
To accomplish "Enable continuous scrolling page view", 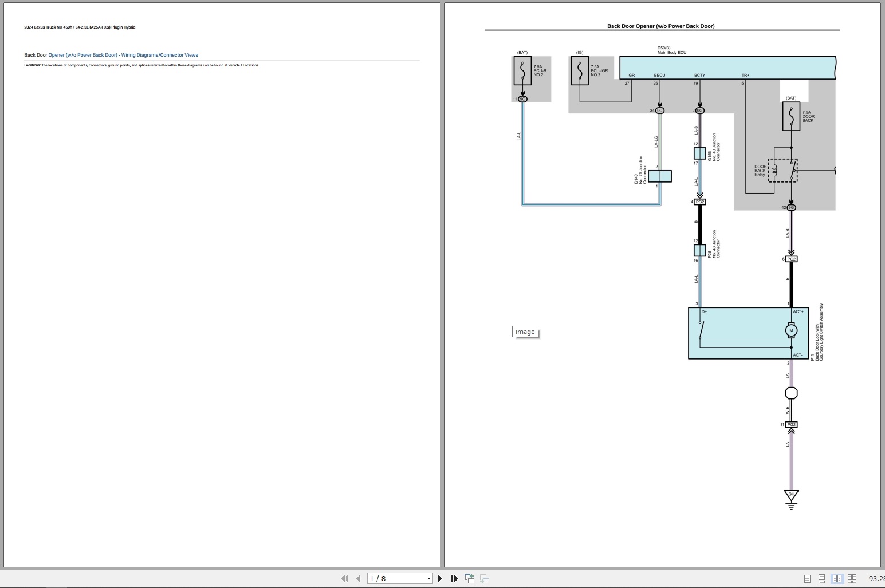I will (821, 579).
